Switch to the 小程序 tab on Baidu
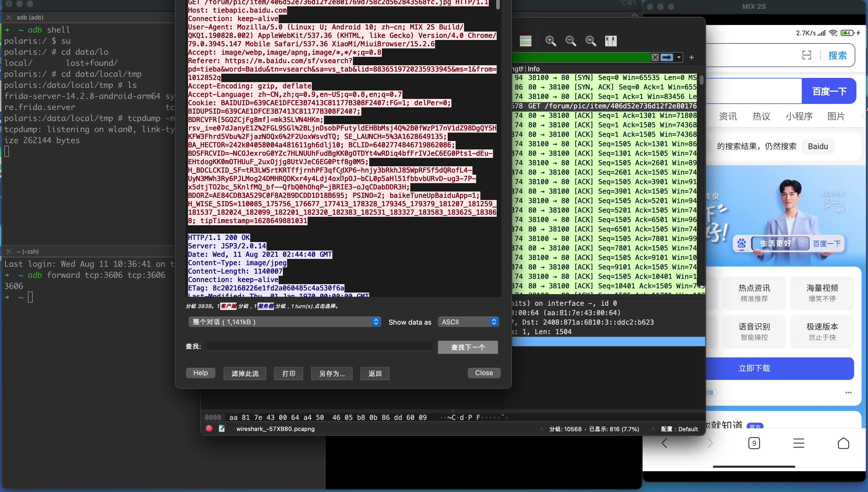The width and height of the screenshot is (868, 492). 799,116
